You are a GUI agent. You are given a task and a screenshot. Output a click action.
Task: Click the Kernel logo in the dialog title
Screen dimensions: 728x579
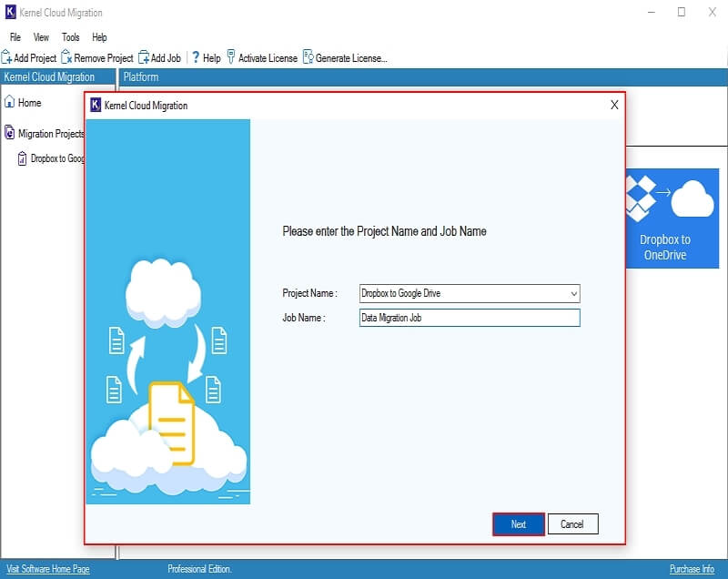[96, 105]
